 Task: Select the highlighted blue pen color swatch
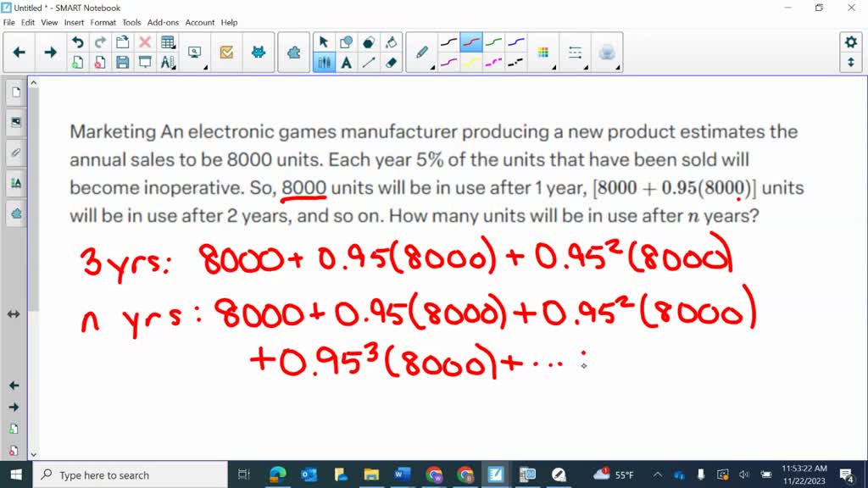tap(471, 41)
